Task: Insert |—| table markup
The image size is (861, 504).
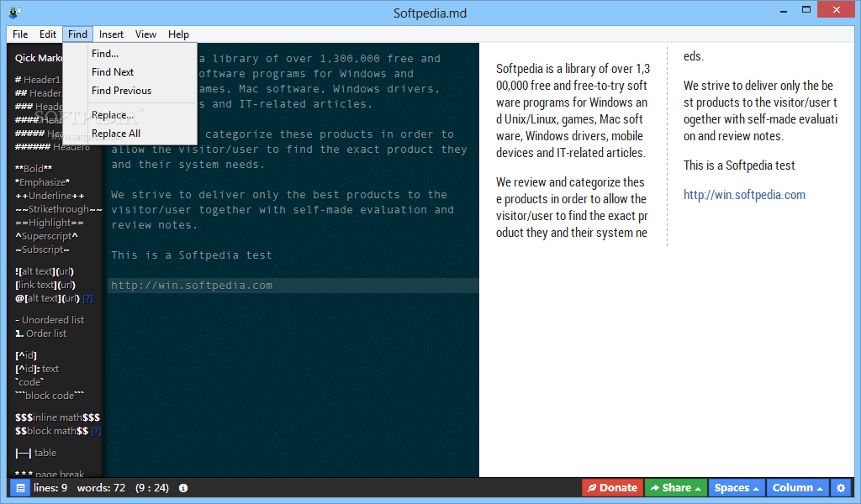Action: coord(35,453)
